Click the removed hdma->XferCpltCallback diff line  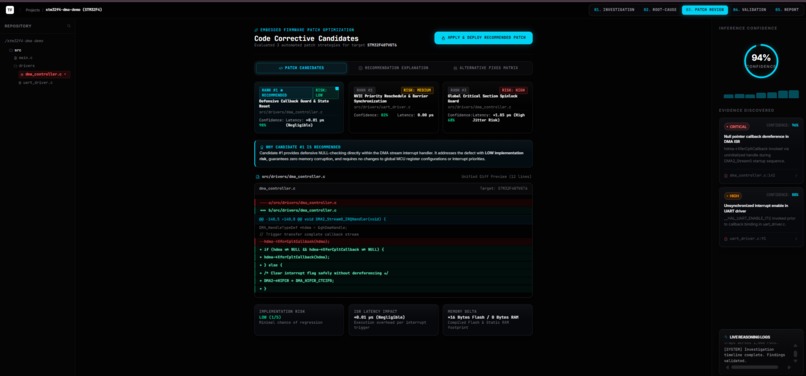[x=393, y=241]
